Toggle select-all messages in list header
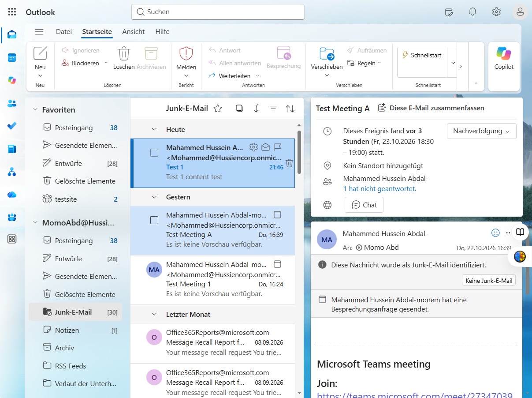 239,109
